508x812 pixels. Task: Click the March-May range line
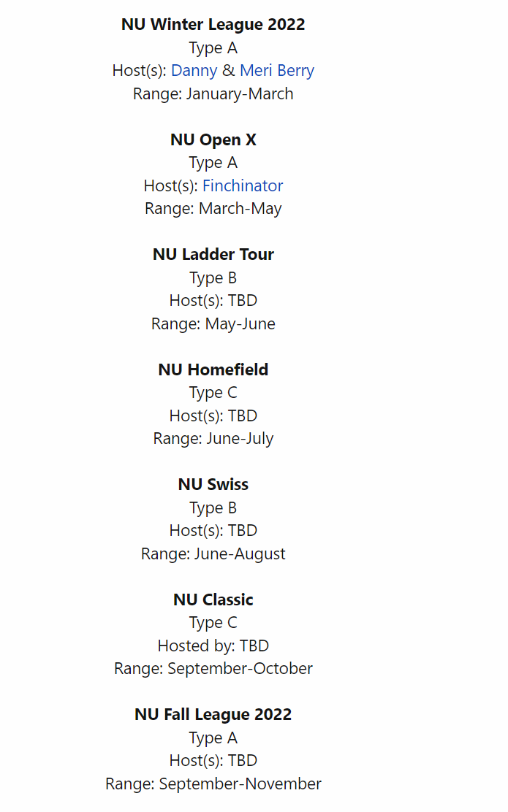coord(213,209)
